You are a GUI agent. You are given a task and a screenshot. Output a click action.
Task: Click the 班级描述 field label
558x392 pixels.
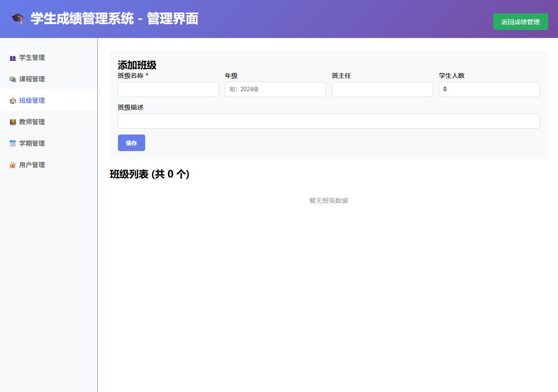point(130,107)
